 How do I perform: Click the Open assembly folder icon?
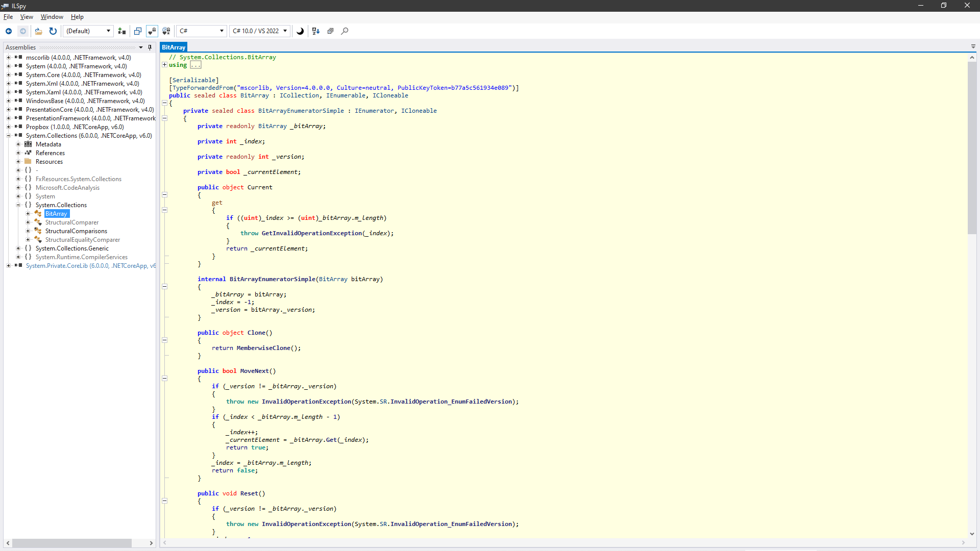click(38, 31)
